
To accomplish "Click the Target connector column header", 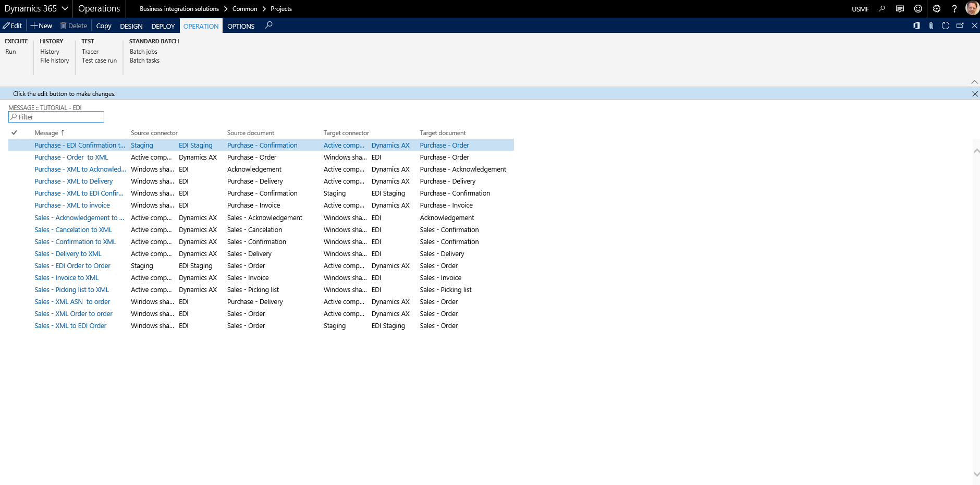I will [x=346, y=133].
